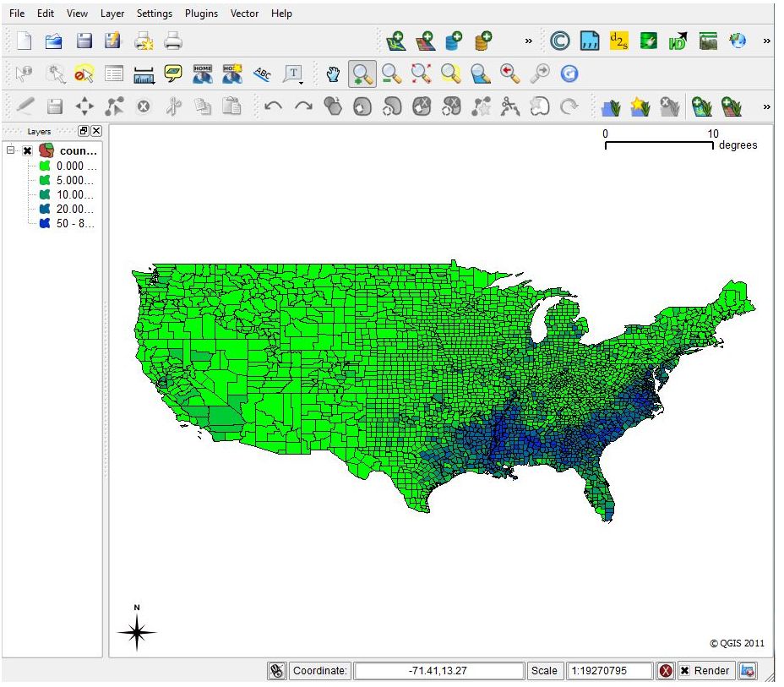Click the Copyright Label plugin icon

point(560,41)
